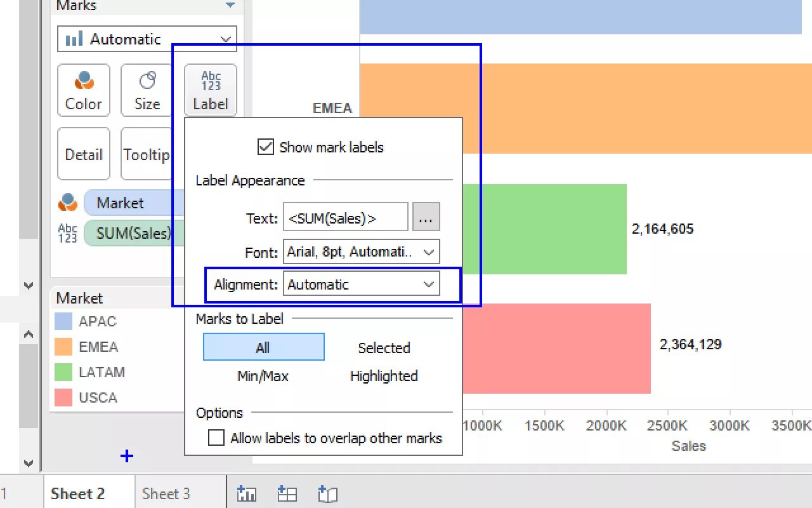The height and width of the screenshot is (508, 812).
Task: Click the blue APAC bar
Action: pos(581,17)
